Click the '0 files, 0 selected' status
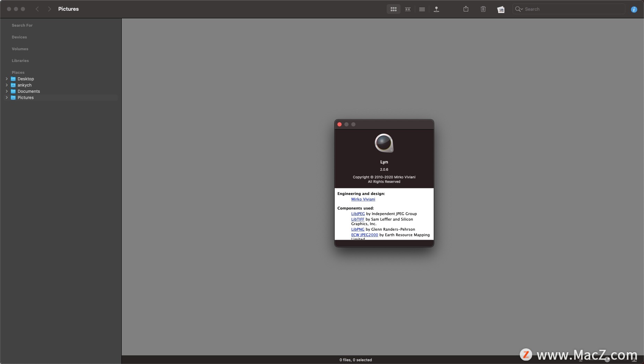644x364 pixels. [x=355, y=360]
